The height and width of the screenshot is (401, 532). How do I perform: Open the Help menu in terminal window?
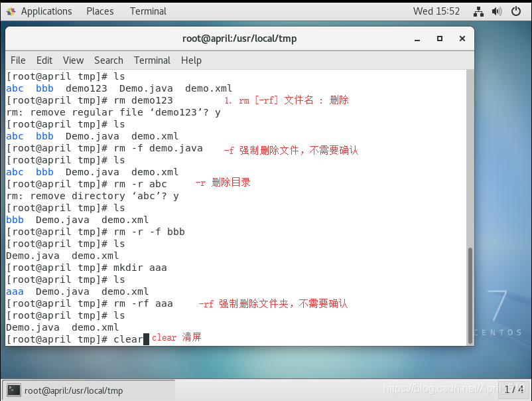(191, 60)
